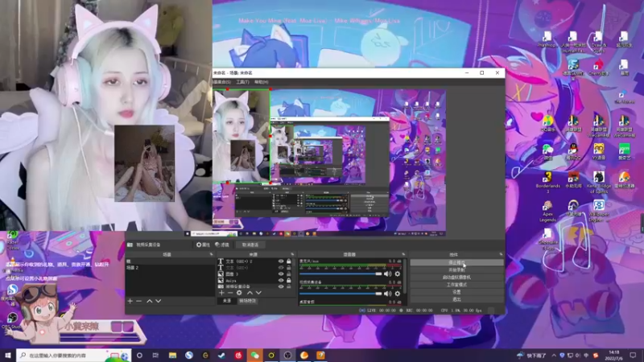Open the 工具(T) menu
The image size is (644, 362).
[242, 82]
